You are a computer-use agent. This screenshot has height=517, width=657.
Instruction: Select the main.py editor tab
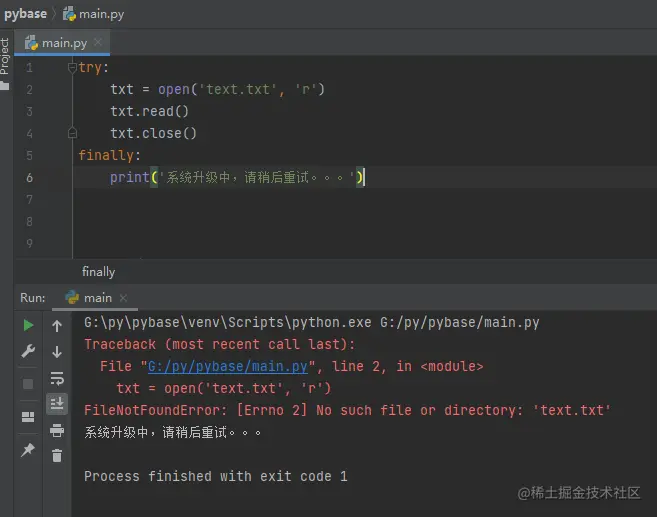point(62,43)
